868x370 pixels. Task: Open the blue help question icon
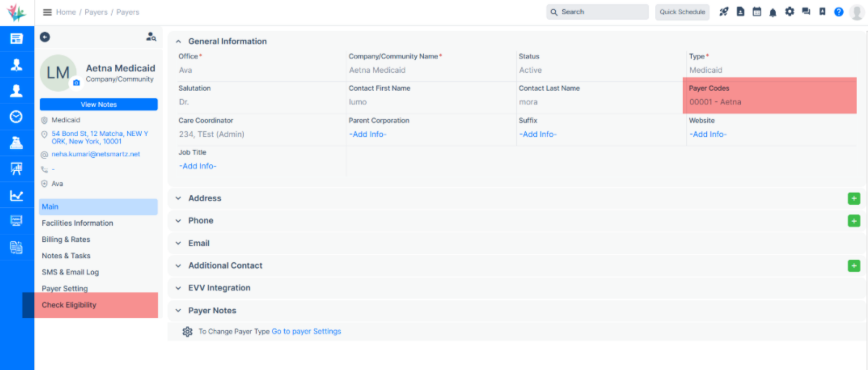click(x=838, y=12)
